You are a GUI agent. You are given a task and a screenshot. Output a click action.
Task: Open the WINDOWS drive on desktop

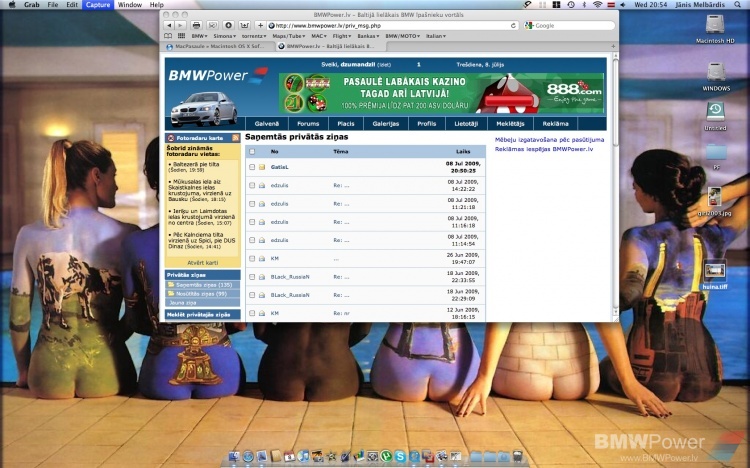pos(716,77)
